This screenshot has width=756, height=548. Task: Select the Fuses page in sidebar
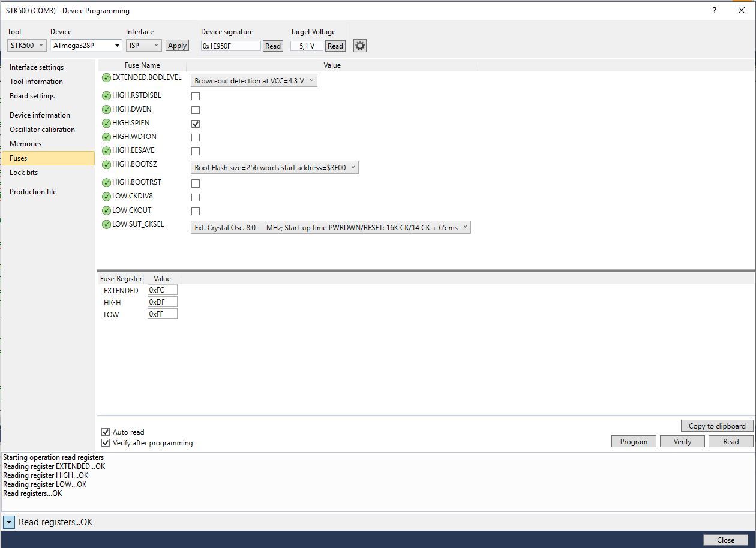tap(48, 158)
